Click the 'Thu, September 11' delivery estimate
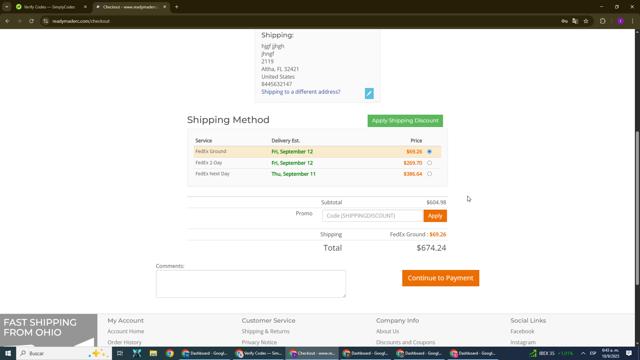Image resolution: width=640 pixels, height=360 pixels. click(x=293, y=174)
